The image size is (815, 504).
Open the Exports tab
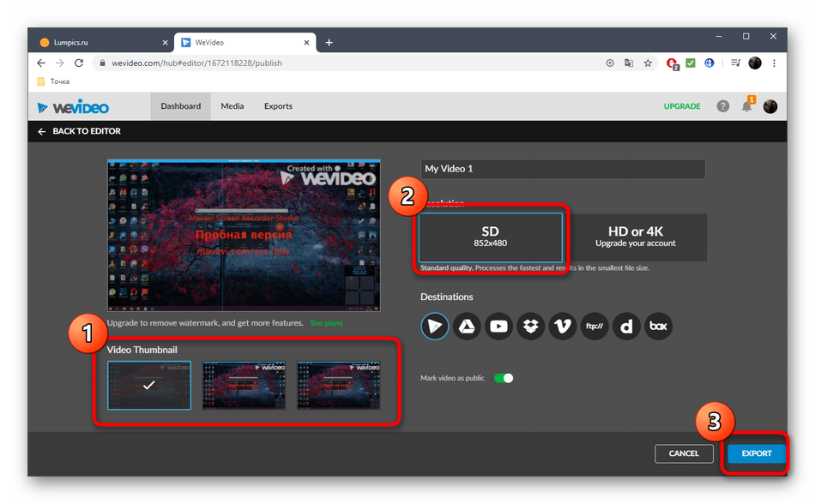(278, 106)
